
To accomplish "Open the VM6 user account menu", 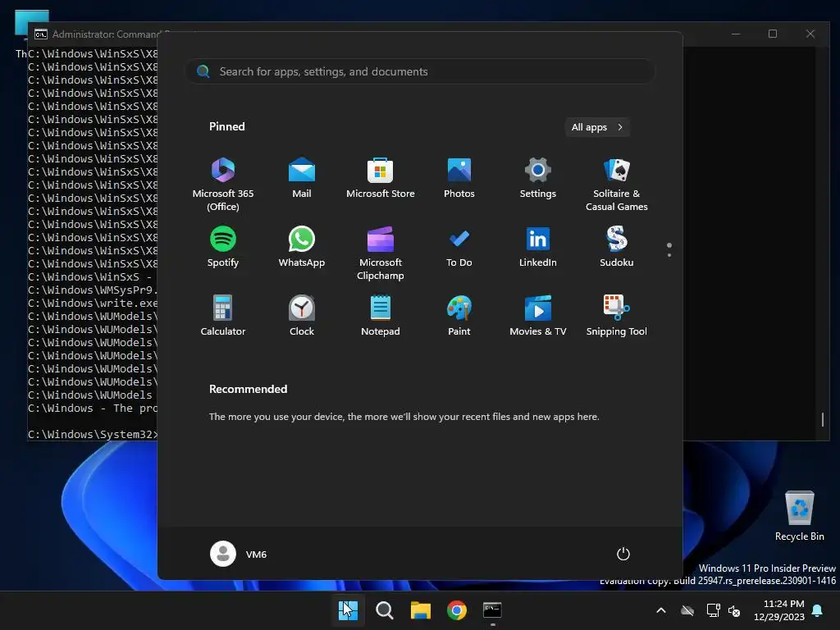I will coord(239,554).
